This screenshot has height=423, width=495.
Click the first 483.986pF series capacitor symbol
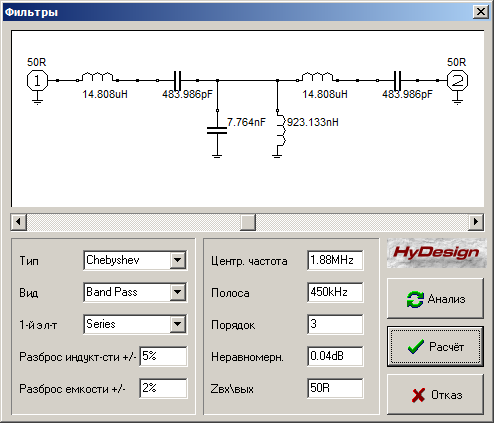click(x=178, y=80)
